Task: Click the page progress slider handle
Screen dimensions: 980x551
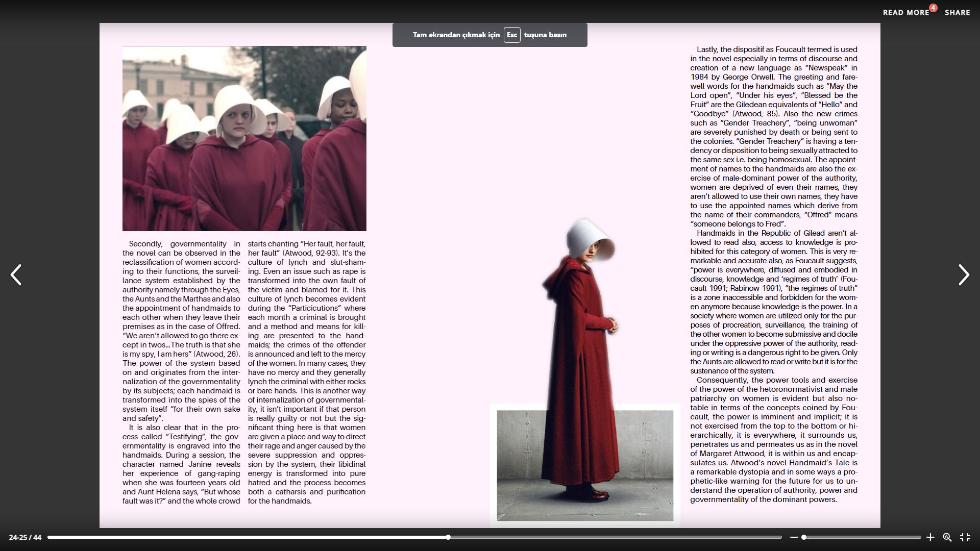Action: (x=448, y=537)
